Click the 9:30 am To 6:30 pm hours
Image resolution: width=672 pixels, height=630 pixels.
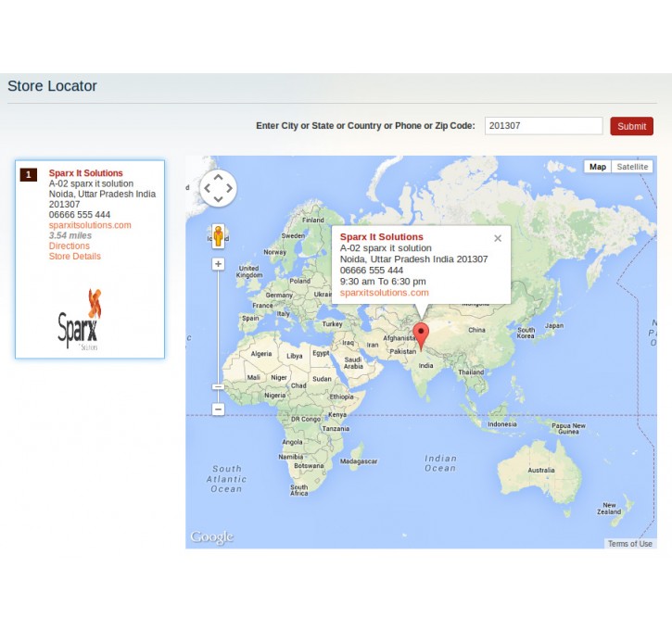[x=383, y=282]
